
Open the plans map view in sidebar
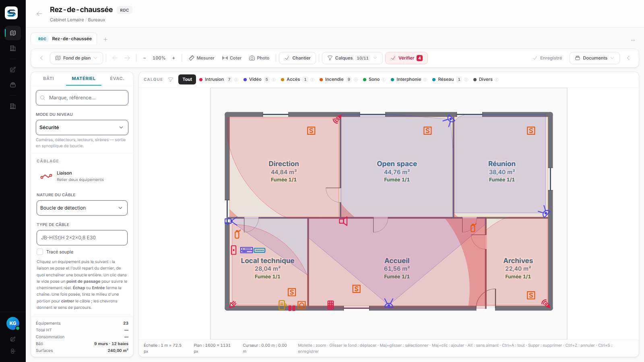[x=13, y=33]
